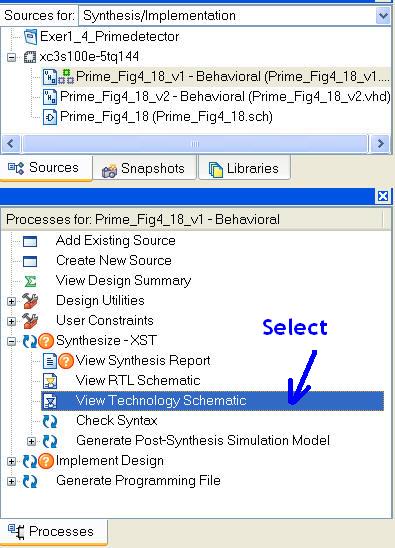Expand Generate Post-Synthesis Simulation Model node
The width and height of the screenshot is (395, 548).
(31, 441)
